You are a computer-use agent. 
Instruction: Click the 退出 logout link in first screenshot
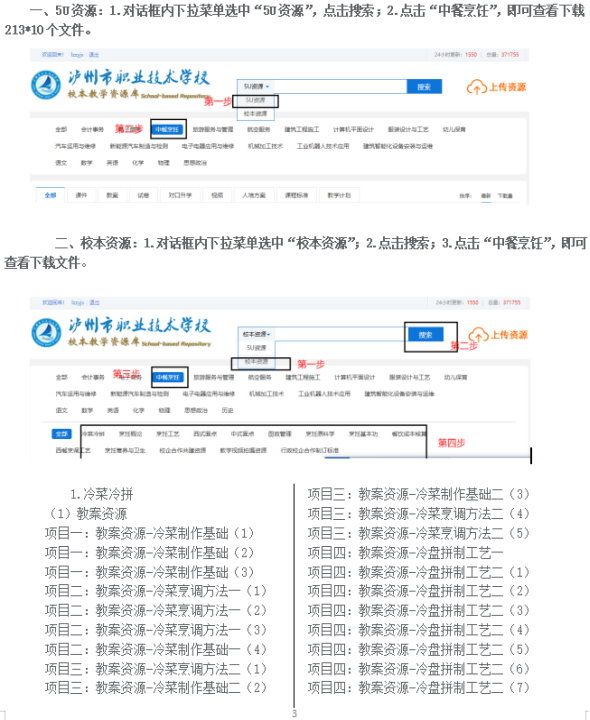click(x=94, y=55)
